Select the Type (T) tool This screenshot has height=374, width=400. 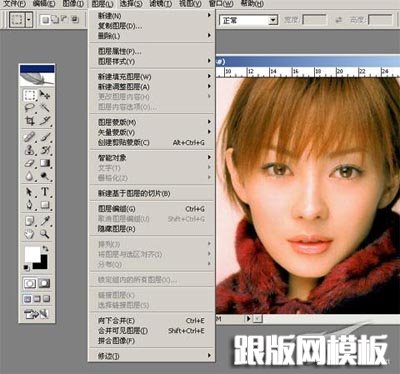click(x=45, y=192)
